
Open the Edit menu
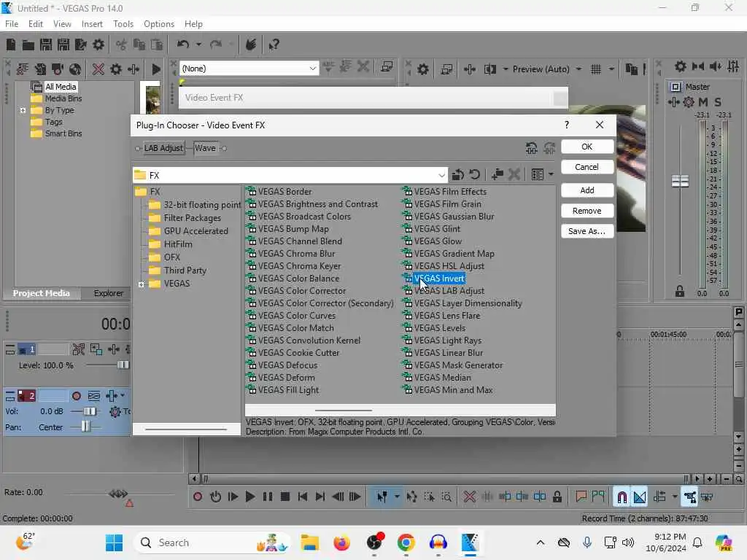[x=35, y=24]
